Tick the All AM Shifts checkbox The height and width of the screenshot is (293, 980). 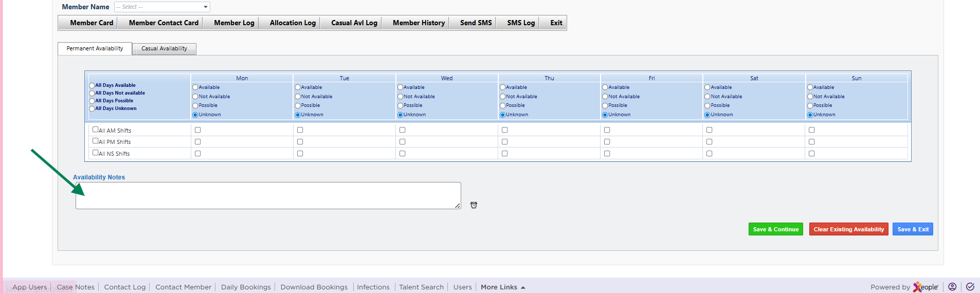coord(95,130)
